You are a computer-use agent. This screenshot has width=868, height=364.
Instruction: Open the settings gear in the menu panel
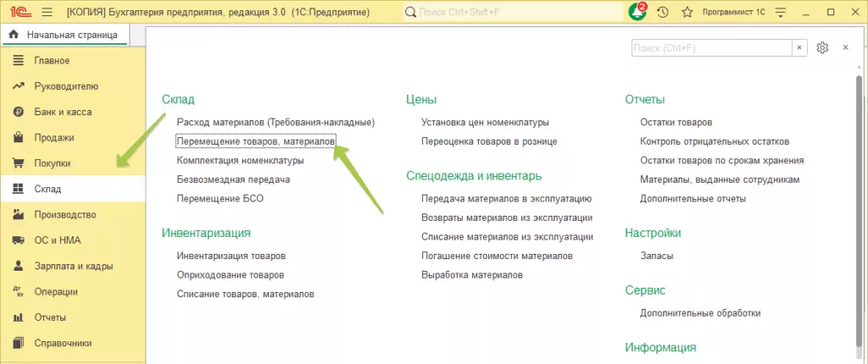821,47
